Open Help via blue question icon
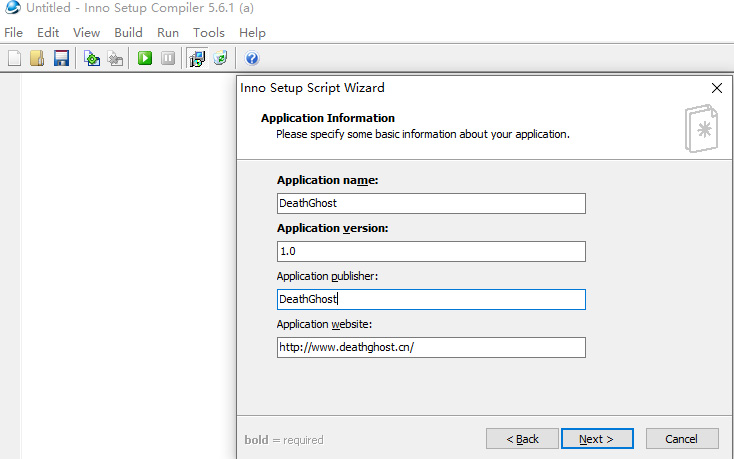This screenshot has height=459, width=734. [252, 58]
